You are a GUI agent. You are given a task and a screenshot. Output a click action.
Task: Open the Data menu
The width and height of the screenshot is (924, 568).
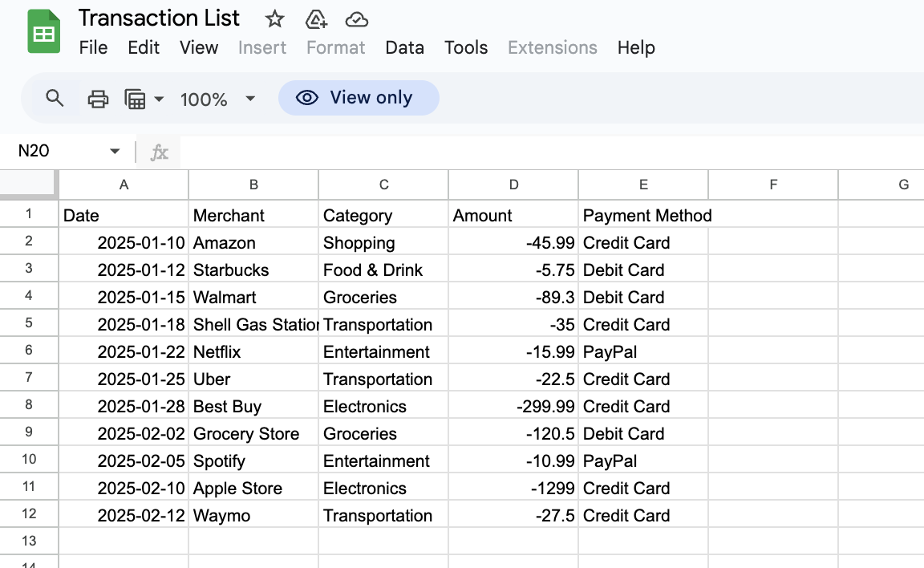404,47
